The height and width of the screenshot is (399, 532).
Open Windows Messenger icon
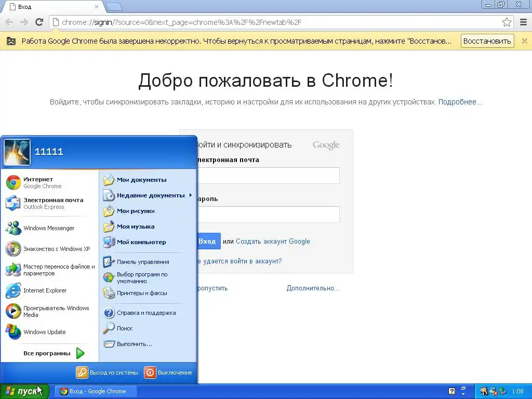click(14, 228)
